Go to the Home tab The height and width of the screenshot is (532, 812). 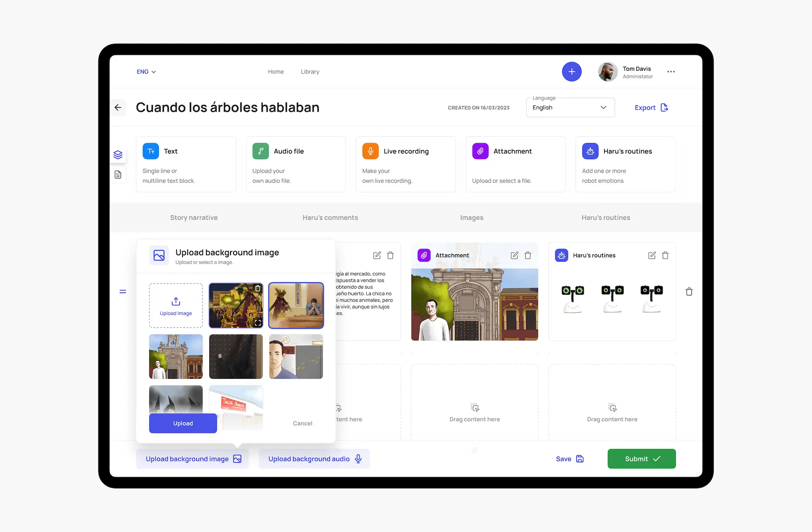point(276,72)
